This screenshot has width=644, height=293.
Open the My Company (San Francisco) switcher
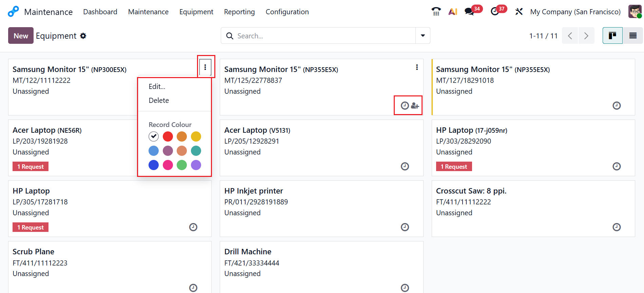coord(575,12)
